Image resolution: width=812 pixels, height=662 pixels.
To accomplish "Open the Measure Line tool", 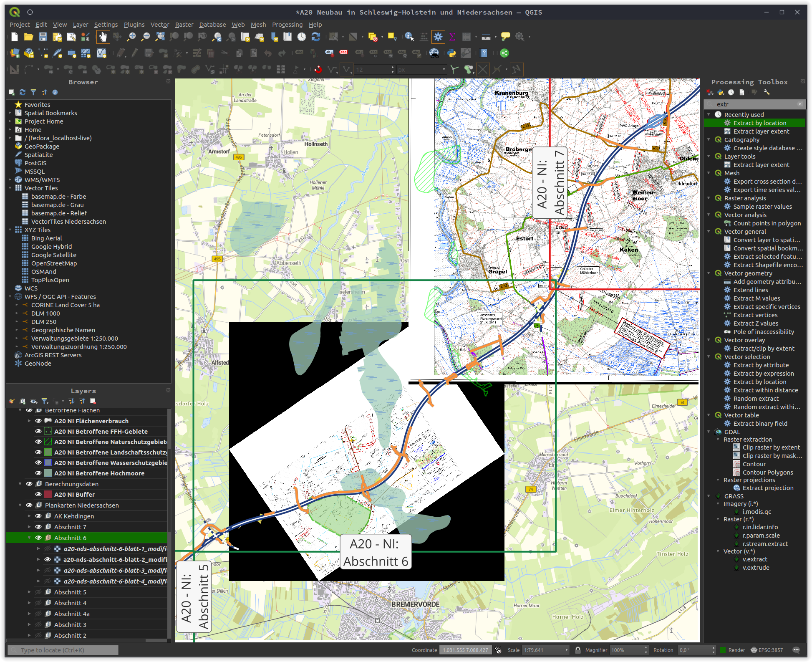I will 486,37.
